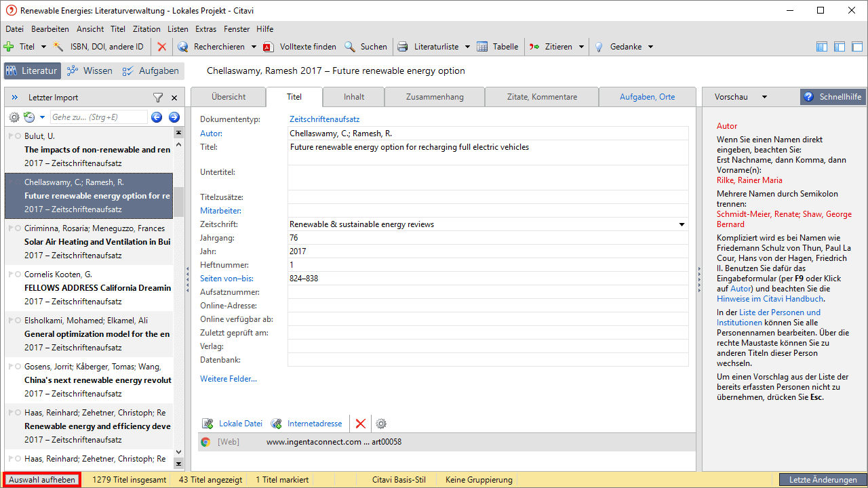Open the Tabelle view icon

482,47
